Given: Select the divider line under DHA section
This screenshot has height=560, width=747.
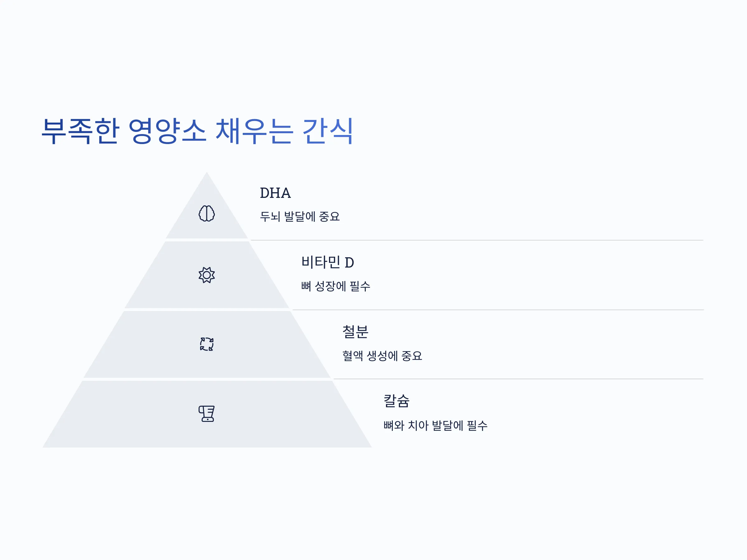Looking at the screenshot, I should 477,240.
